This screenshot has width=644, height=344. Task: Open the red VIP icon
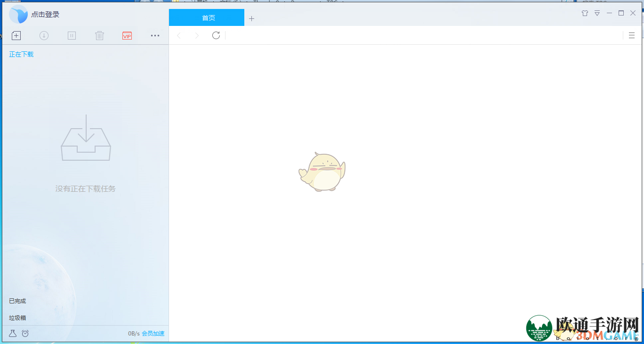[127, 35]
